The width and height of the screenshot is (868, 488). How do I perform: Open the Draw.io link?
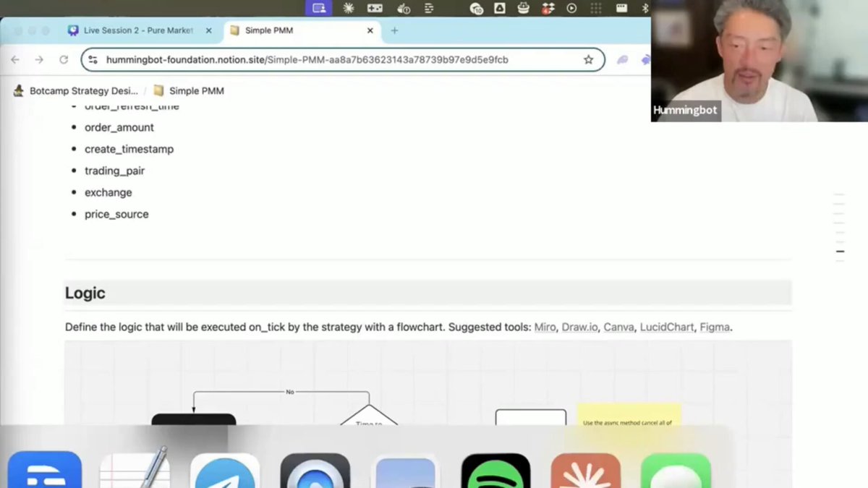tap(579, 327)
